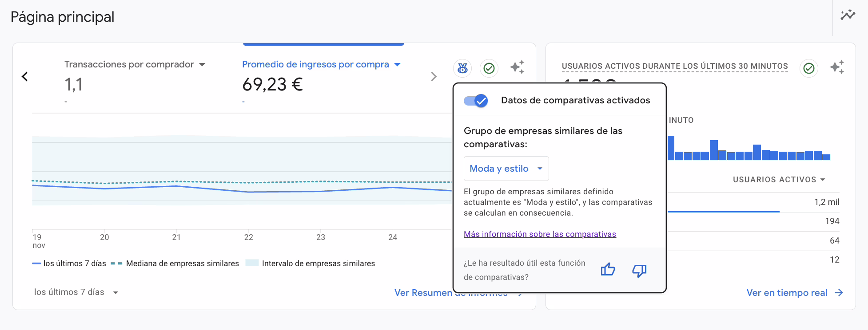Click the thumbs up feedback icon
868x330 pixels.
coord(608,269)
